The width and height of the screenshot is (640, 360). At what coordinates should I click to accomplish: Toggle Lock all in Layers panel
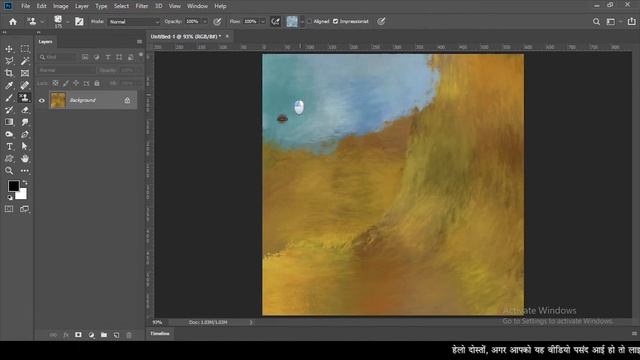pyautogui.click(x=97, y=83)
